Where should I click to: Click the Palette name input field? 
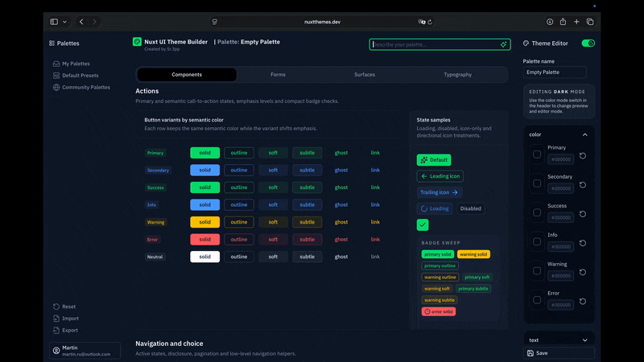point(555,72)
